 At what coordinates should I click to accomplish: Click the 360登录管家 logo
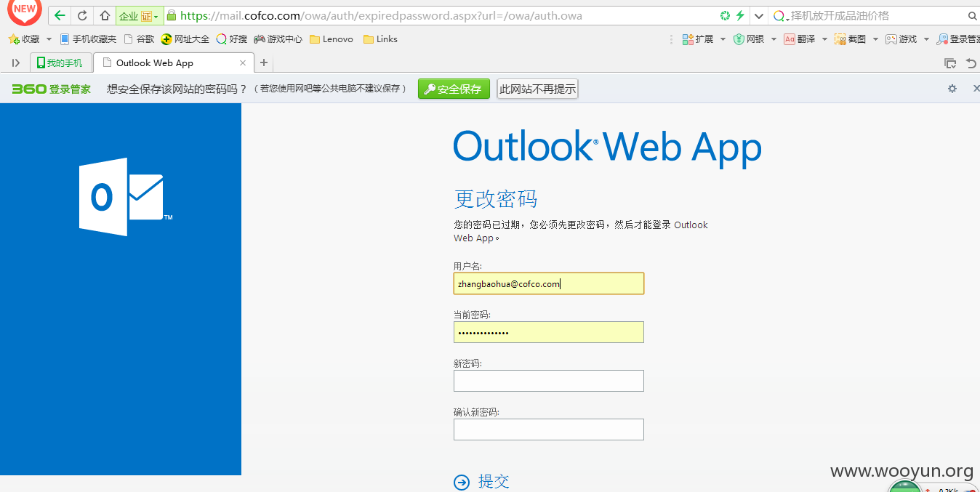[52, 89]
